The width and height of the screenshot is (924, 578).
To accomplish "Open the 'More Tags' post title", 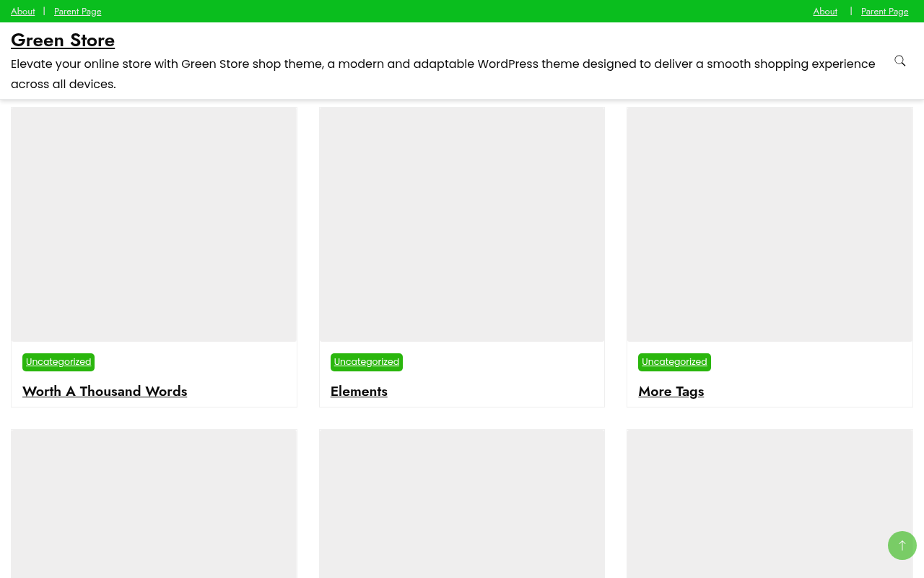I will 671,392.
